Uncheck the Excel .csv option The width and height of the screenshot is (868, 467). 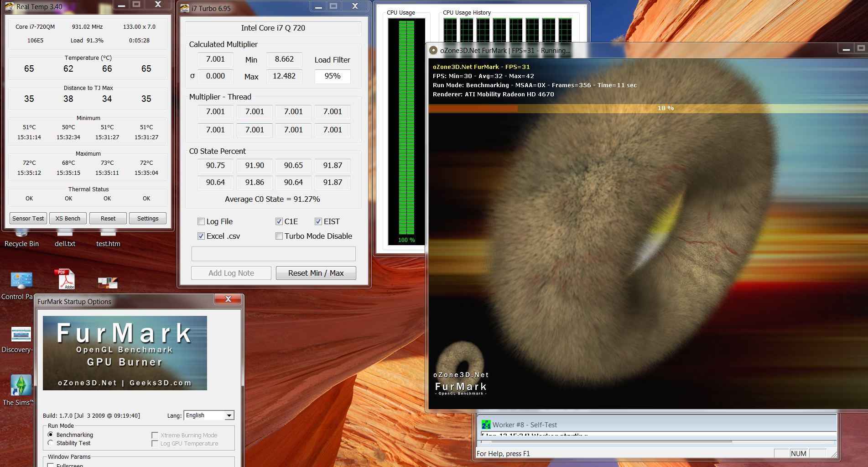coord(201,236)
